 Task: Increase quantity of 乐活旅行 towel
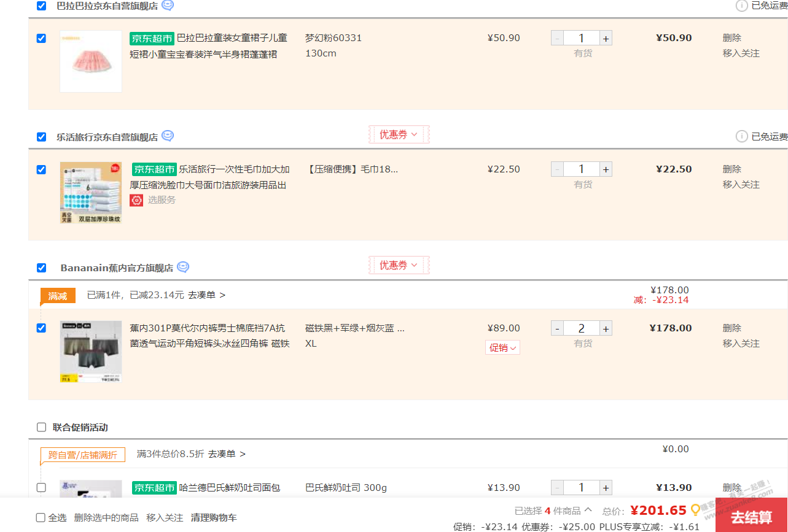pos(606,169)
